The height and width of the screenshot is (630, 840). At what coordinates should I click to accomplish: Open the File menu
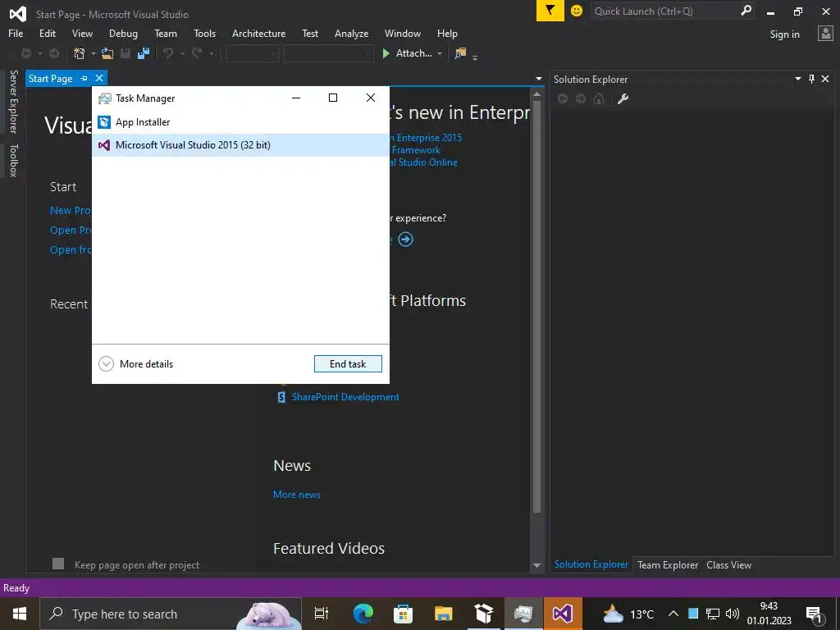[x=16, y=33]
